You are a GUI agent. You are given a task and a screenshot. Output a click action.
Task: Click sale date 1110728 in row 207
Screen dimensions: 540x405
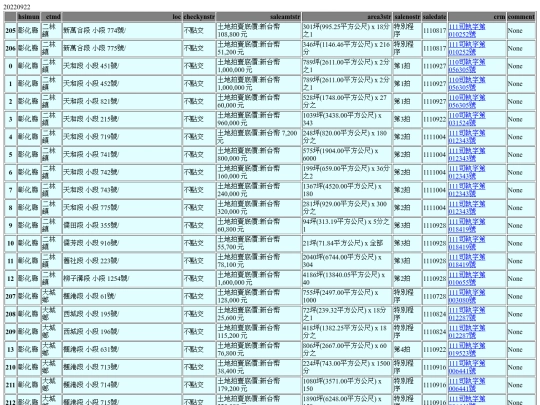[435, 297]
